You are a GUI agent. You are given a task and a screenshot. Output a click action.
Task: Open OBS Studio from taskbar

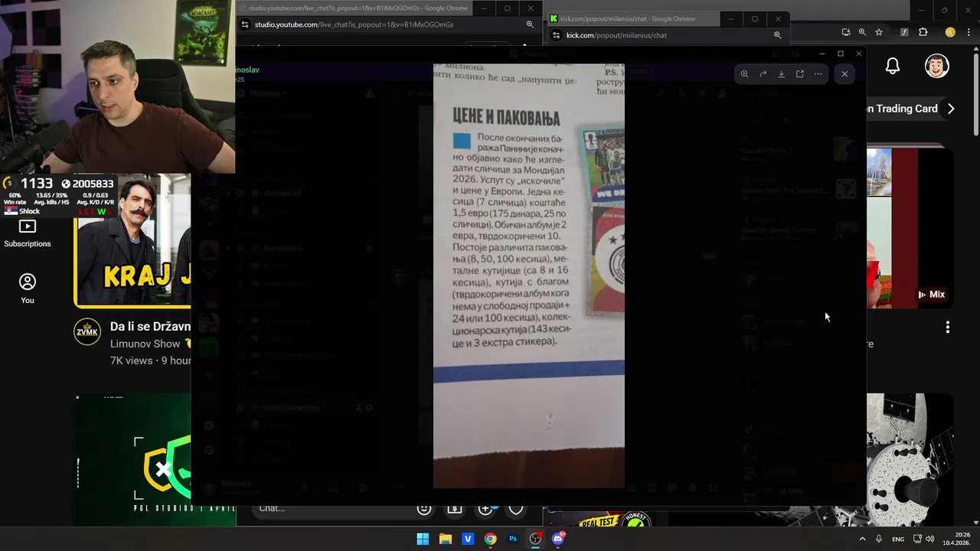coord(535,539)
